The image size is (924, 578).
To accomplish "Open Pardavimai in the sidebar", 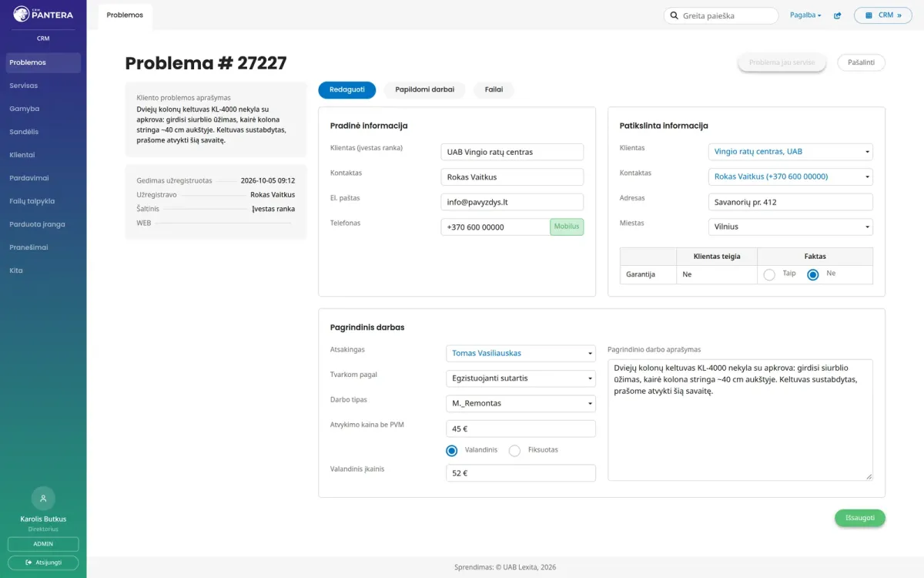I will 43,178.
